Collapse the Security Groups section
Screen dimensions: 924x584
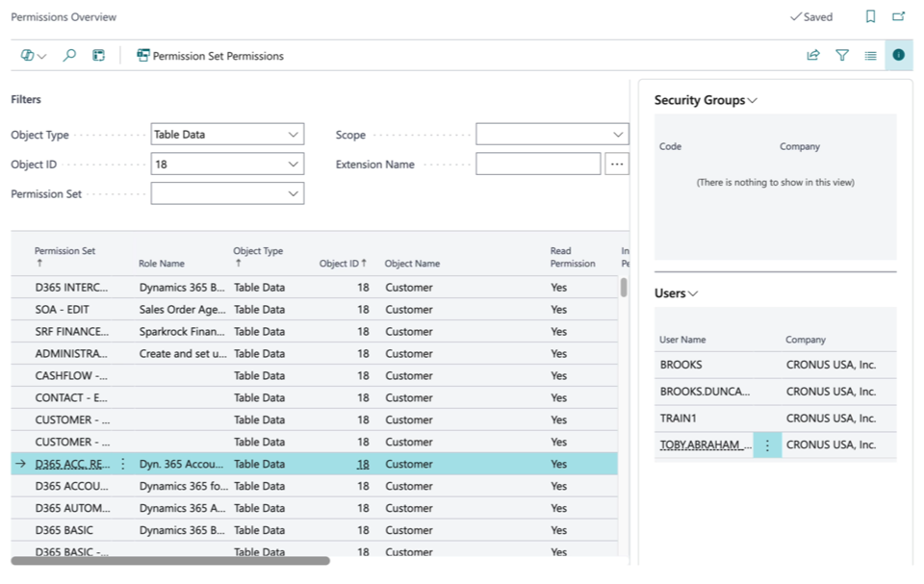point(706,100)
